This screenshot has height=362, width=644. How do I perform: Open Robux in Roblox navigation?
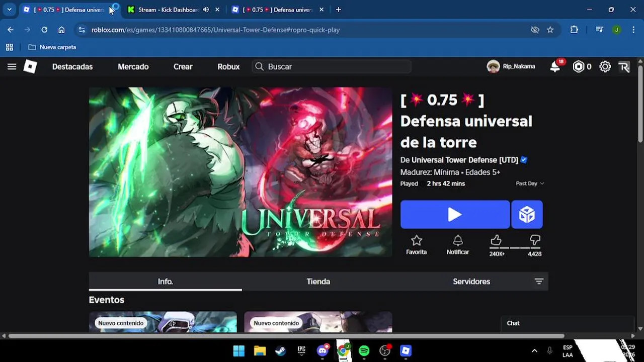[228, 66]
